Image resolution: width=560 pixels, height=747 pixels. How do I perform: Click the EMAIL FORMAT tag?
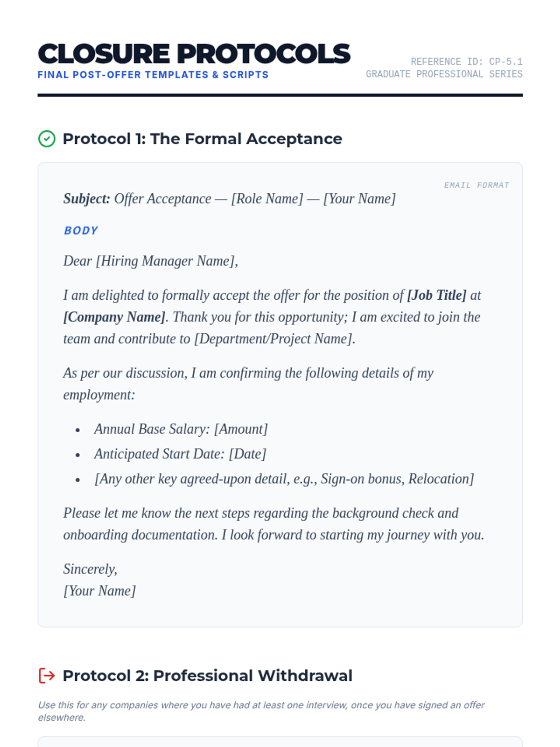[476, 185]
